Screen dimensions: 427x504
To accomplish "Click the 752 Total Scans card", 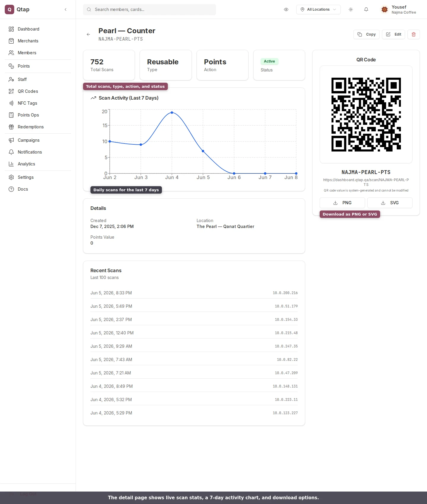I will click(109, 65).
